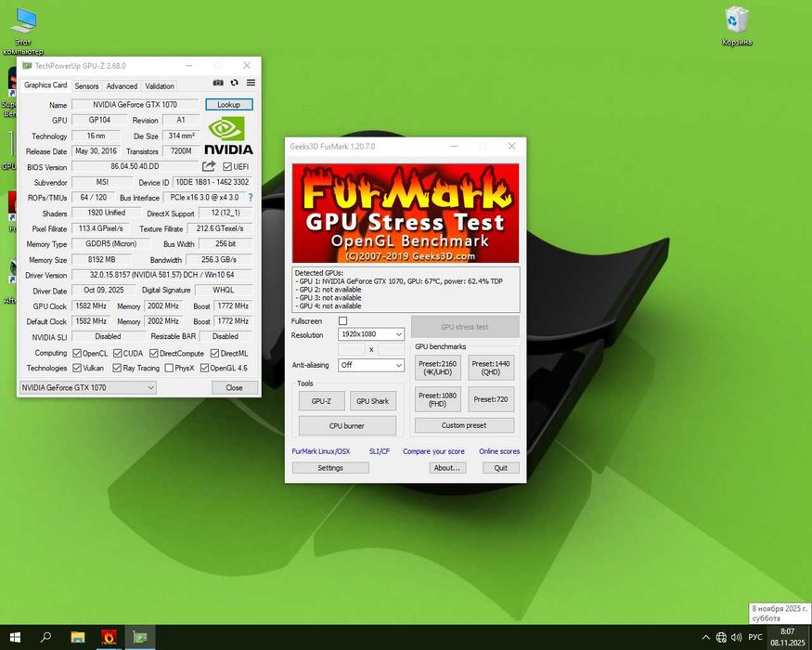The image size is (812, 650).
Task: Switch to the Graphics Card tab
Action: coord(45,85)
